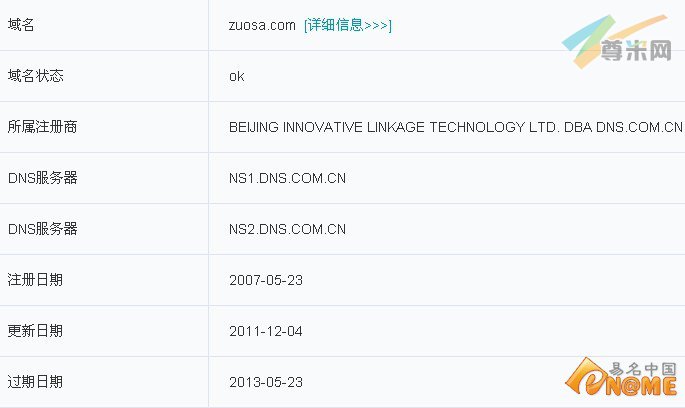Screen dimensions: 685x408
Task: Click the ok status value
Action: [236, 76]
